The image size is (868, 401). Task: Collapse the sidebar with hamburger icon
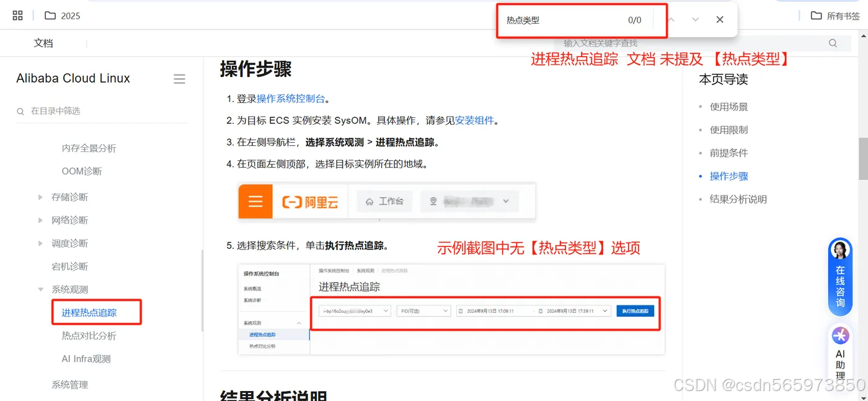tap(179, 78)
